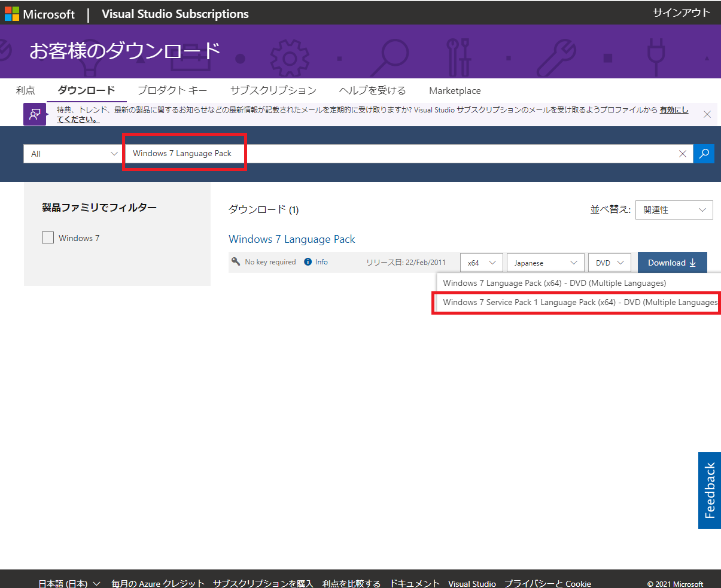Click the key icon beside No key required
Image resolution: width=721 pixels, height=588 pixels.
[x=236, y=261]
